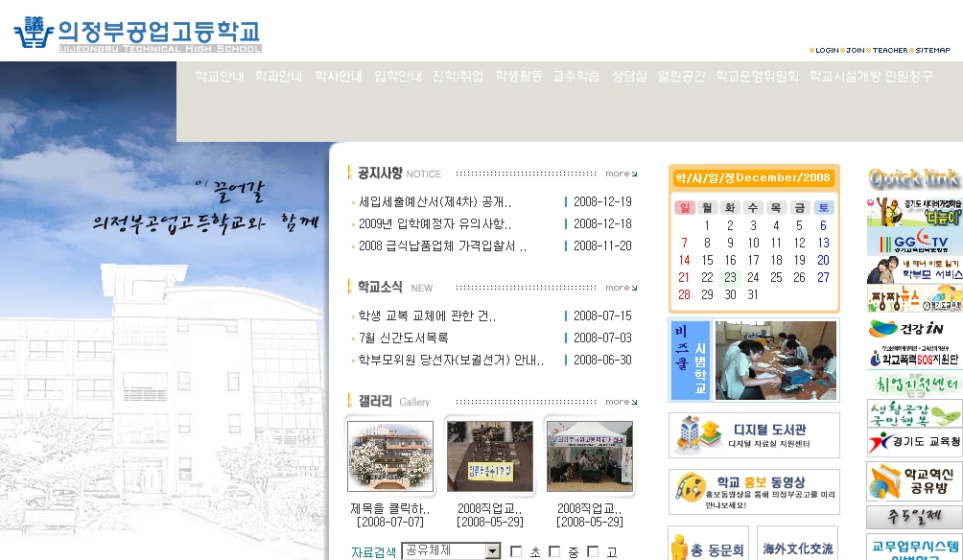Check the 고 checkbox in 자료검색
Viewport: 963px width, 560px height.
592,551
